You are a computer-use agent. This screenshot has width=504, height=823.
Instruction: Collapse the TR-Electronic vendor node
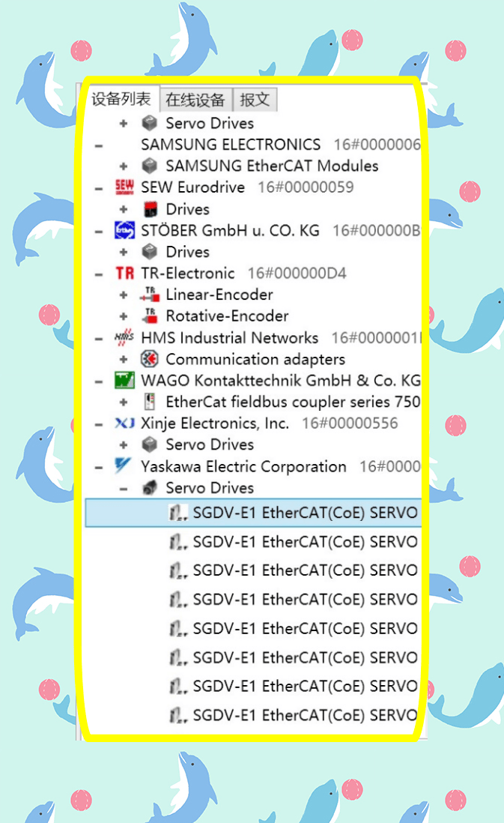(99, 274)
